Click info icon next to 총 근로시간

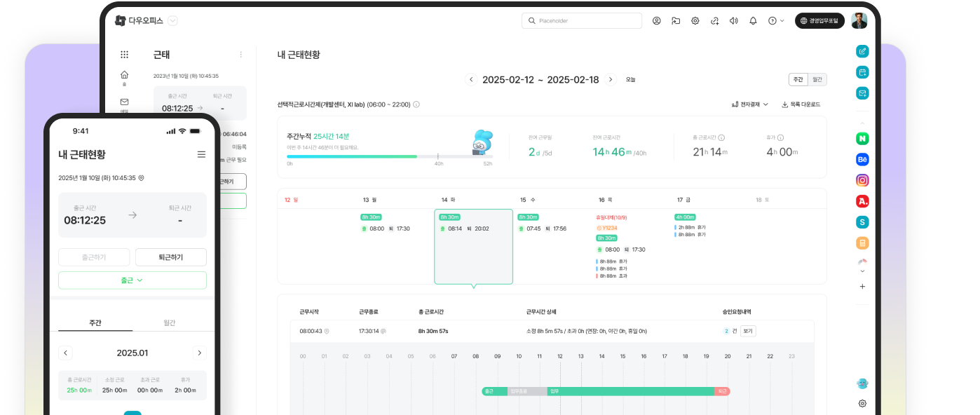click(x=721, y=138)
